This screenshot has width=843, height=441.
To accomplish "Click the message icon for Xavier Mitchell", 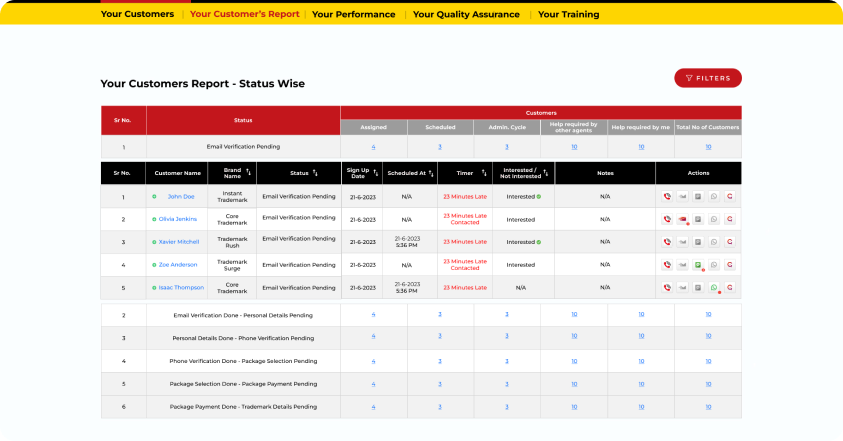I will click(x=699, y=242).
